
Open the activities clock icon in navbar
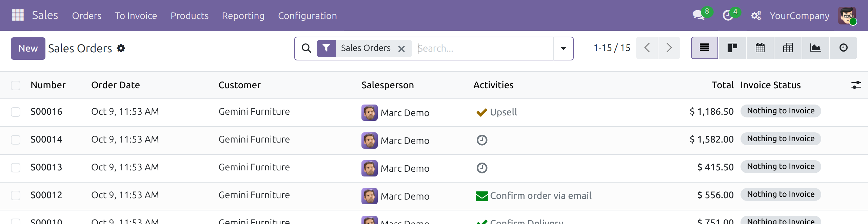(728, 15)
